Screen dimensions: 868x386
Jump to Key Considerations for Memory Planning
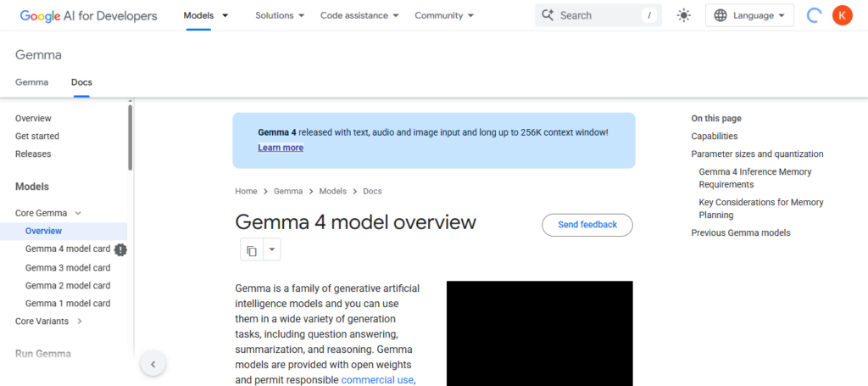pos(761,208)
